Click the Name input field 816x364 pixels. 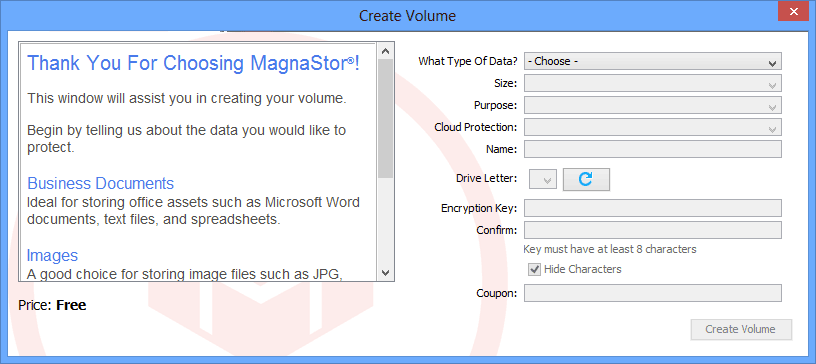click(x=653, y=149)
